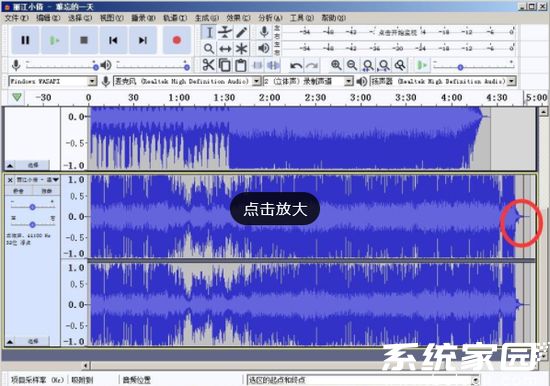
Task: Choose the Draw pencil tool
Action: click(x=241, y=32)
